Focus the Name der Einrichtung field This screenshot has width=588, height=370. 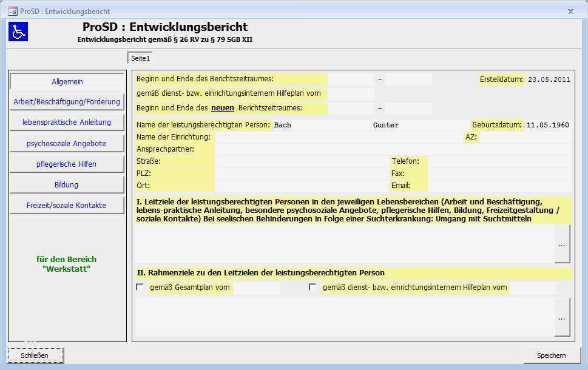click(339, 137)
